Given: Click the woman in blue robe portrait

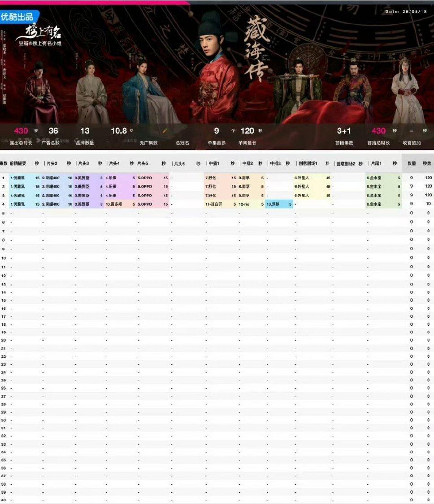Looking at the screenshot, I should (148, 92).
